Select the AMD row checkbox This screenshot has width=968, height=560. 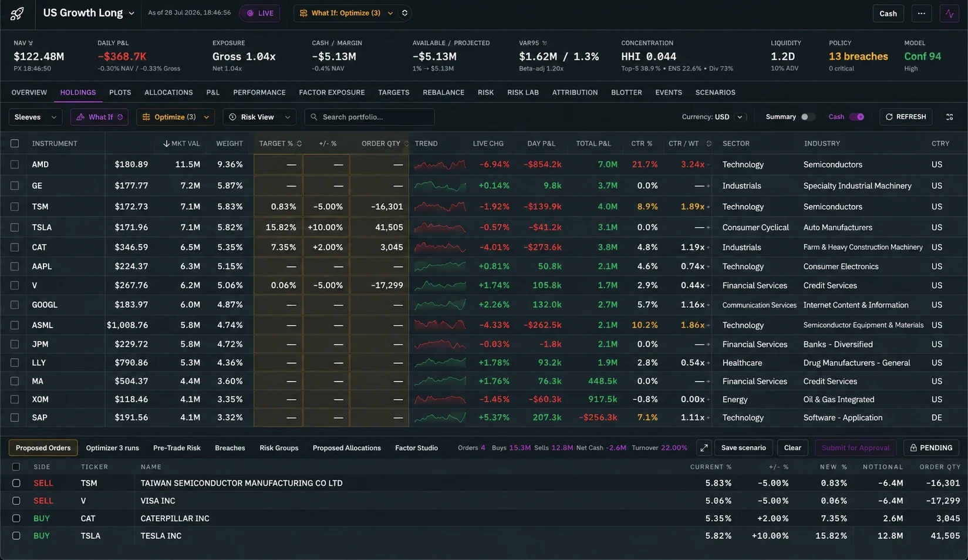point(15,165)
